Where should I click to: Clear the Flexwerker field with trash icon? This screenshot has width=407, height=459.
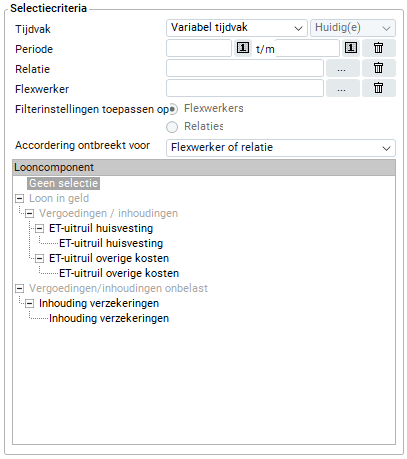pos(379,88)
